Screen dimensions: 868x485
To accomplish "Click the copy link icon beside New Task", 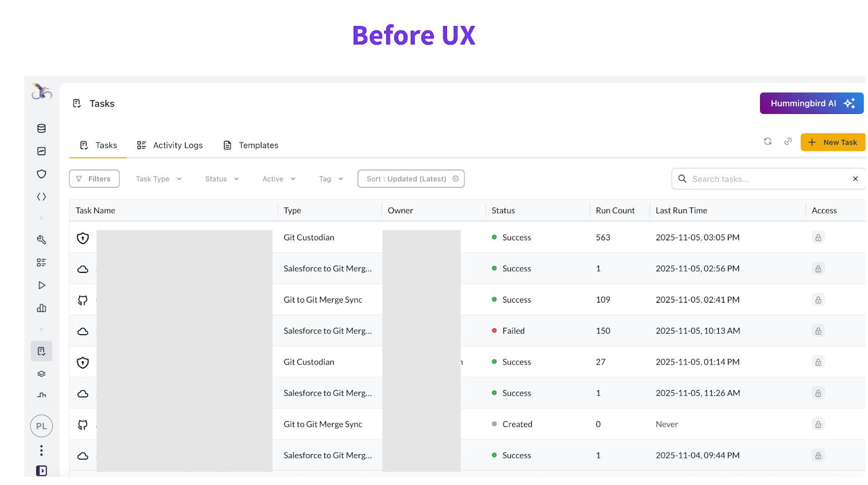I will pyautogui.click(x=788, y=142).
